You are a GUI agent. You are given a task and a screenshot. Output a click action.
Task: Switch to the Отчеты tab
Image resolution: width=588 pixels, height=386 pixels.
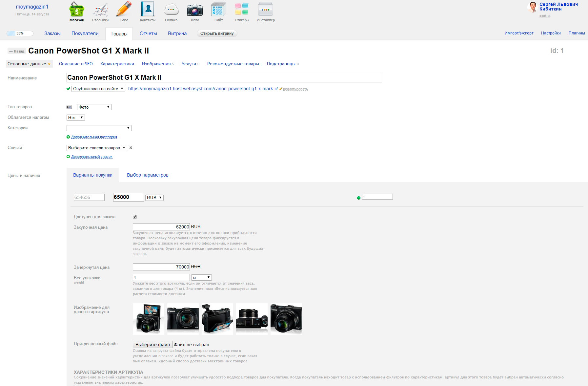coord(148,33)
